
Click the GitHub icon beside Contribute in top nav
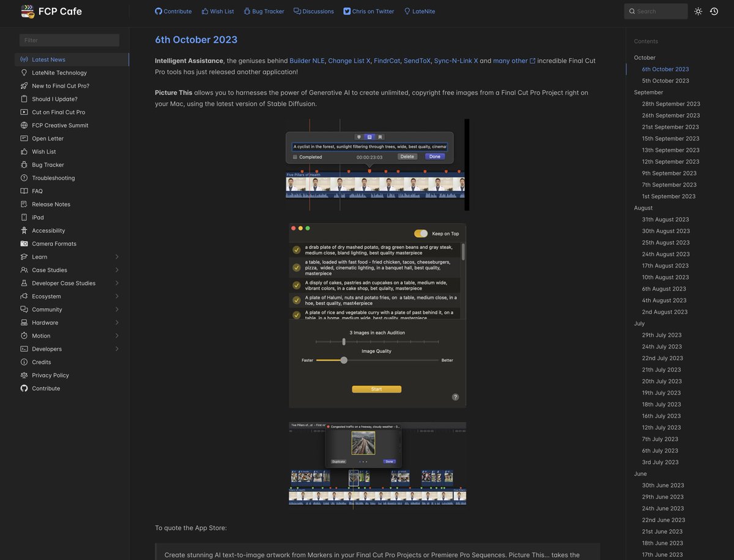point(158,11)
